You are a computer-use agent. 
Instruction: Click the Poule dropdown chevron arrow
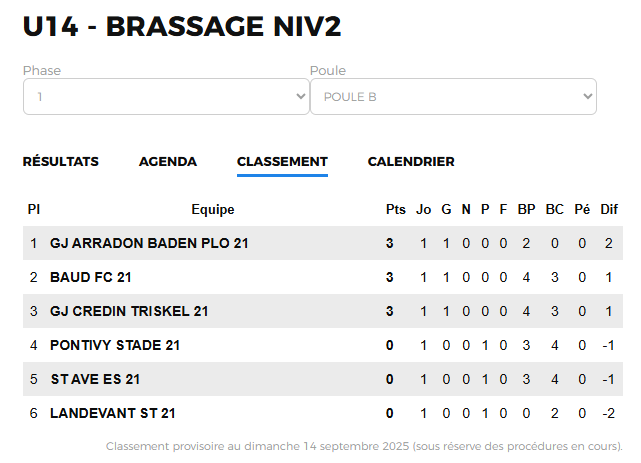588,97
